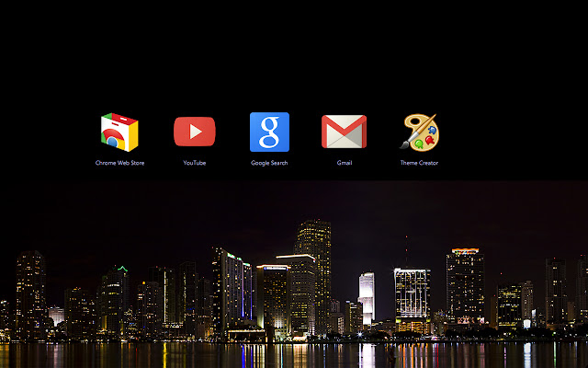588x368 pixels.
Task: Click the "Chrome Web Store" label
Action: pyautogui.click(x=119, y=163)
